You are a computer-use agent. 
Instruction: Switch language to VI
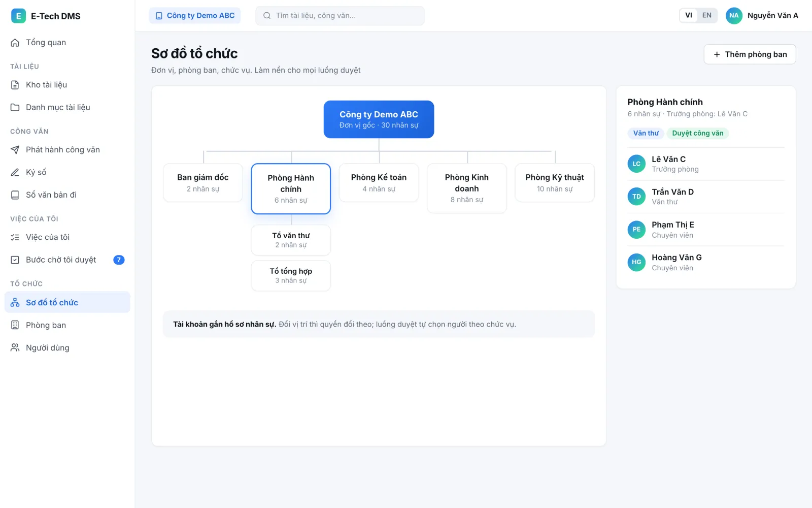689,15
